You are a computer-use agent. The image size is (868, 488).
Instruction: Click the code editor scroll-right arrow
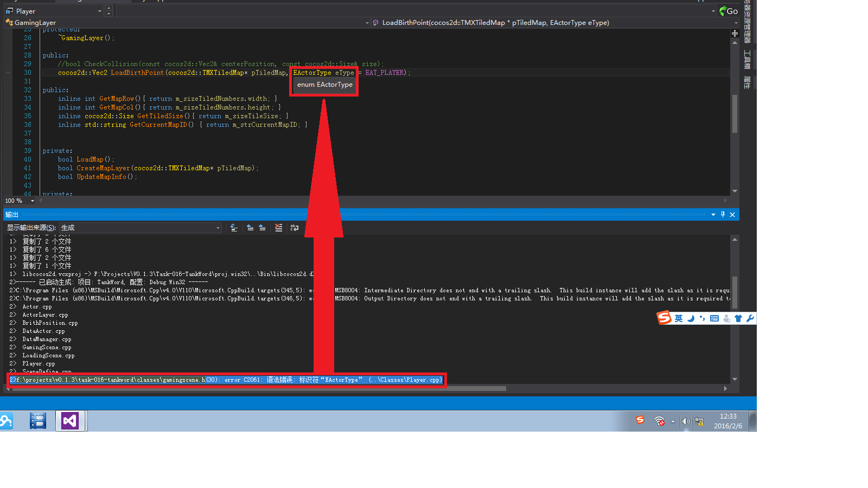tap(725, 201)
